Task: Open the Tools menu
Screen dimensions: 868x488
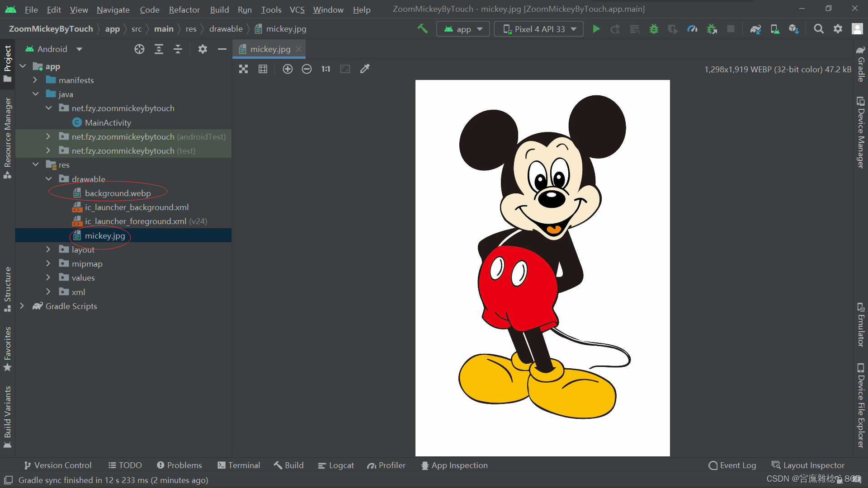Action: pos(271,9)
